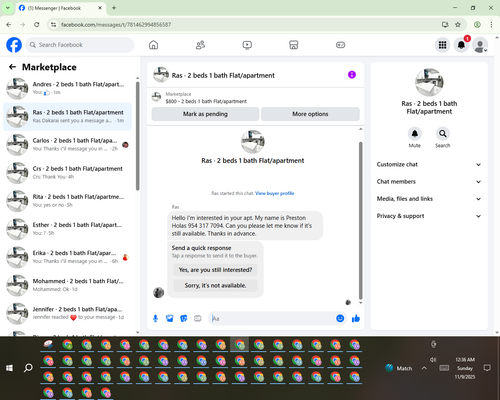Click the back arrow next to Marketplace

pyautogui.click(x=12, y=67)
